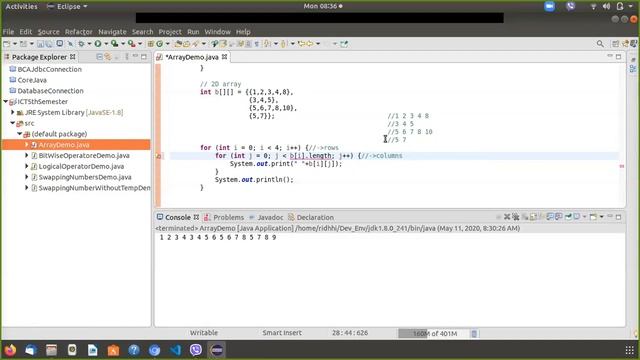The image size is (640, 360).
Task: Expand JRE System Library node
Action: pos(12,112)
